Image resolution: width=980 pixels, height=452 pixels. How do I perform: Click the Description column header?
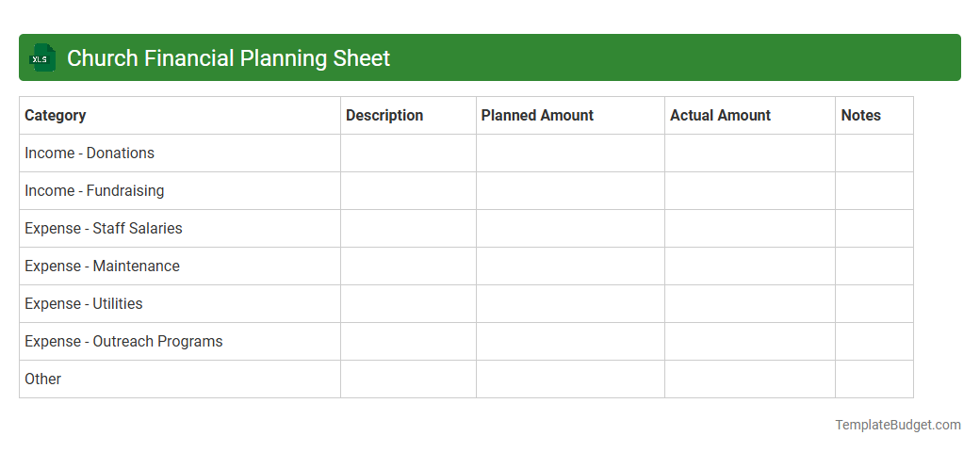pyautogui.click(x=408, y=116)
